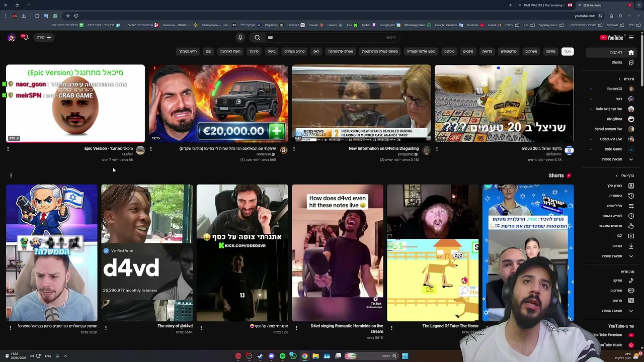Image resolution: width=644 pixels, height=362 pixels.
Task: Expand the subscriptions (מינויים) section header
Action: 626,79
